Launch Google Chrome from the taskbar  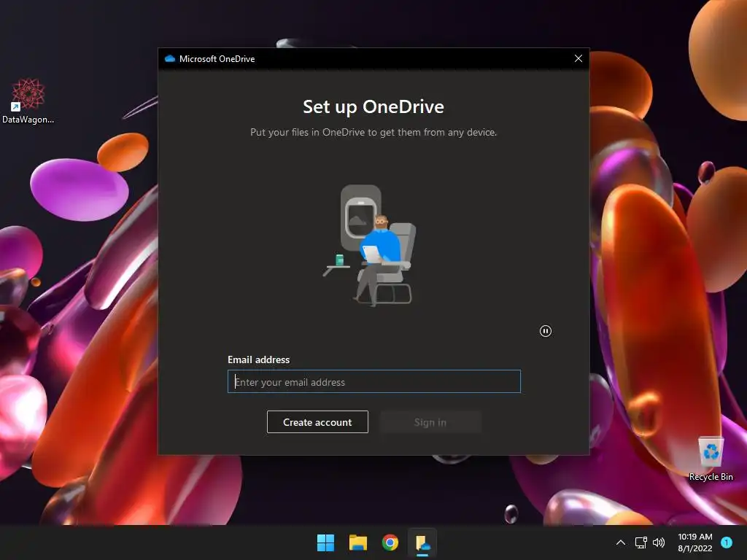tap(390, 542)
